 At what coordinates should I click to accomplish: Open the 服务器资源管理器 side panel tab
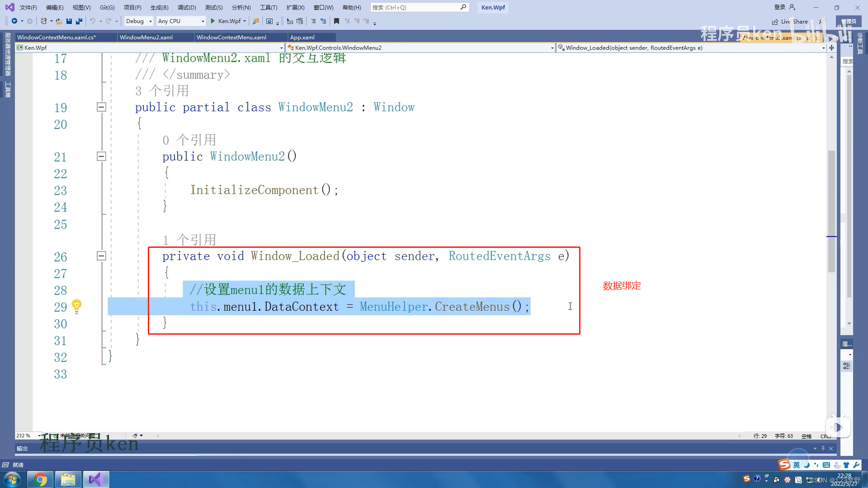(x=7, y=54)
